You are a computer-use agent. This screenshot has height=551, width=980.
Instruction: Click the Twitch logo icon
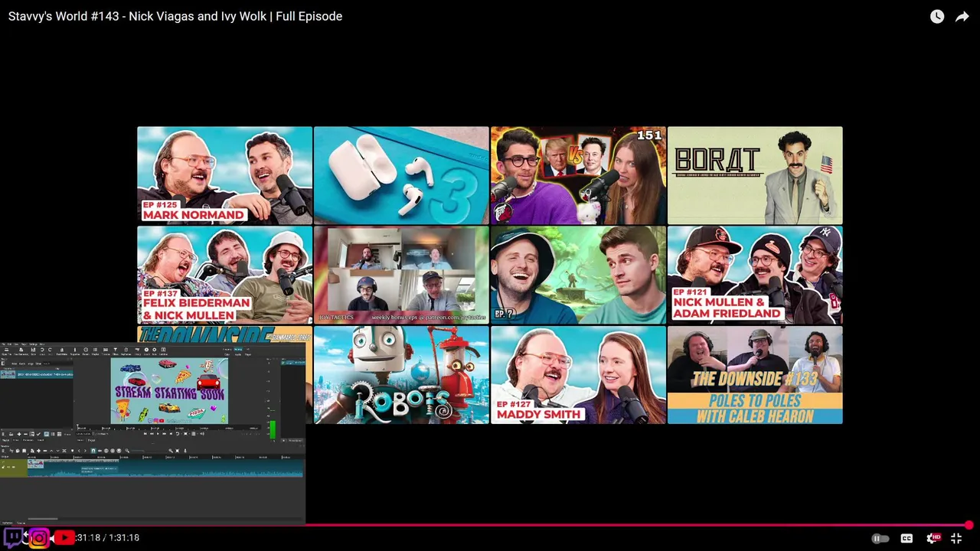tap(13, 537)
